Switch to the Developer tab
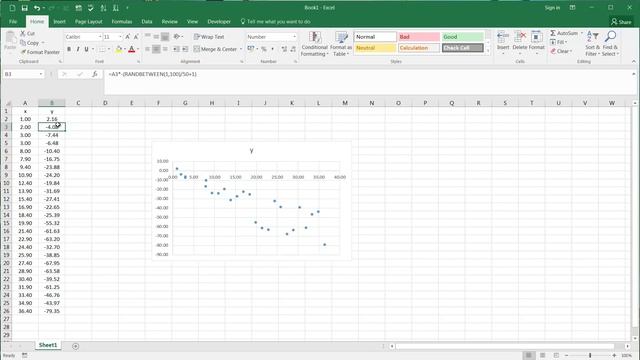Viewport: 640px width, 360px height. pos(219,22)
